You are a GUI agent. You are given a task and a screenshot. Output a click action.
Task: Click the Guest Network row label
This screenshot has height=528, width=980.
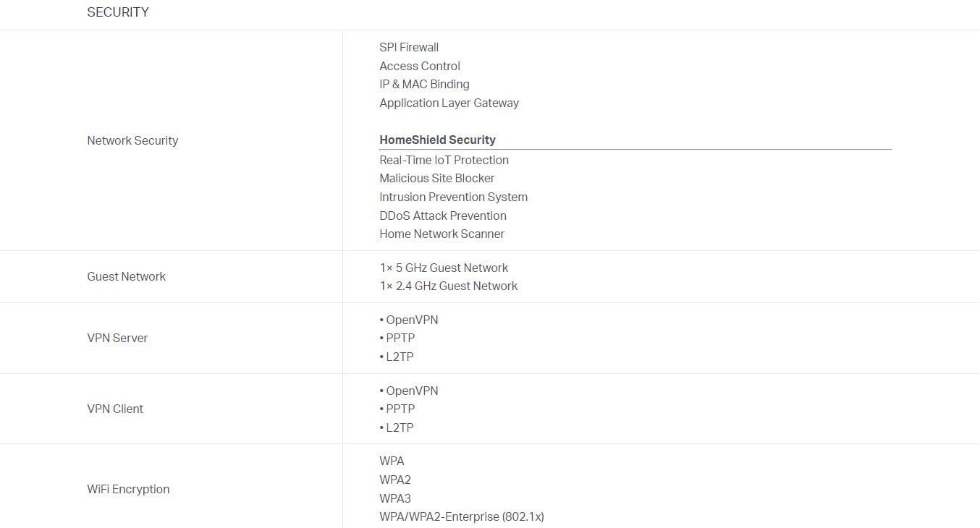[x=126, y=276]
